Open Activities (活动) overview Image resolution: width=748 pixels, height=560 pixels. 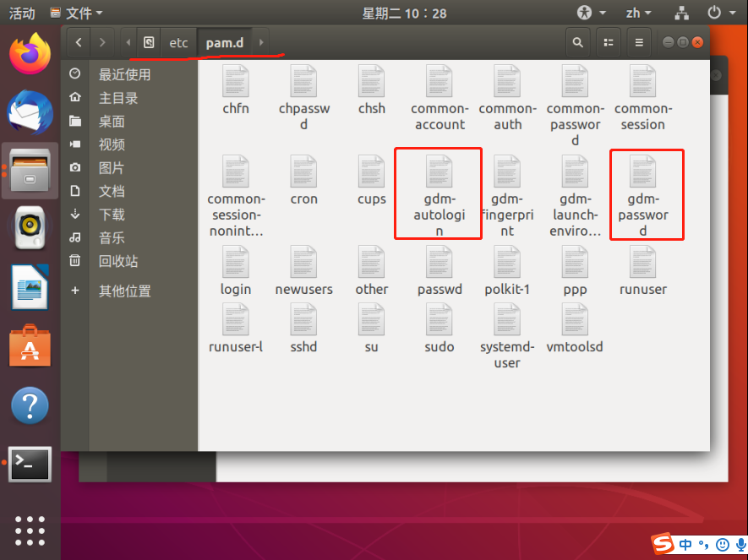(x=22, y=13)
